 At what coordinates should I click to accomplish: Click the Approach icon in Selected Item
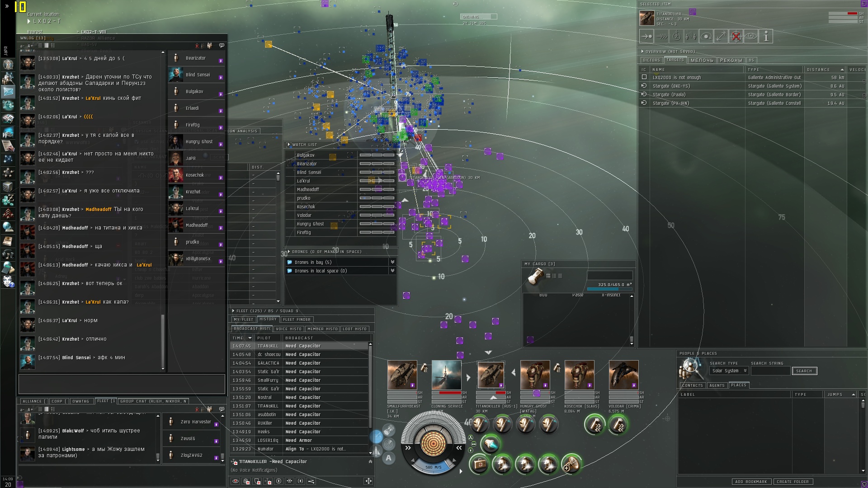(x=646, y=37)
